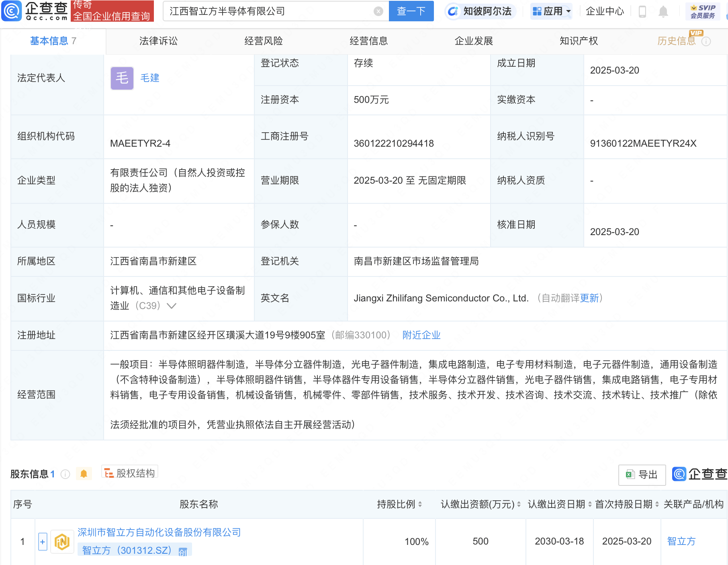Select the registered address text
728x565 pixels.
click(x=217, y=335)
